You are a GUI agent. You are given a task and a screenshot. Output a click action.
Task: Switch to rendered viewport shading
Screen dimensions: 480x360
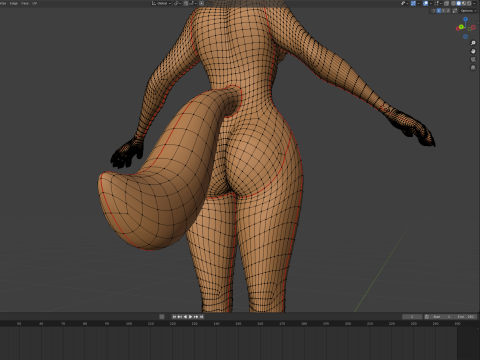click(x=469, y=3)
